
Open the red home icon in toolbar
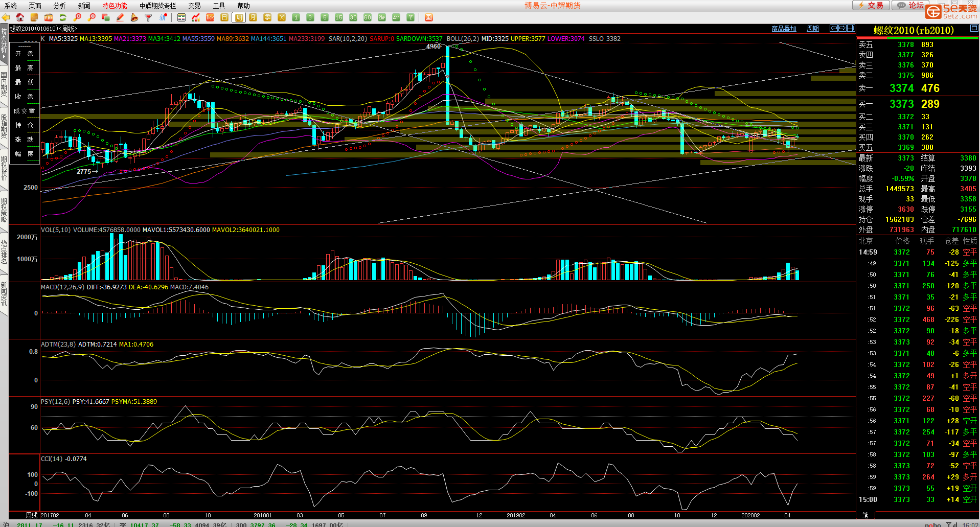point(20,17)
